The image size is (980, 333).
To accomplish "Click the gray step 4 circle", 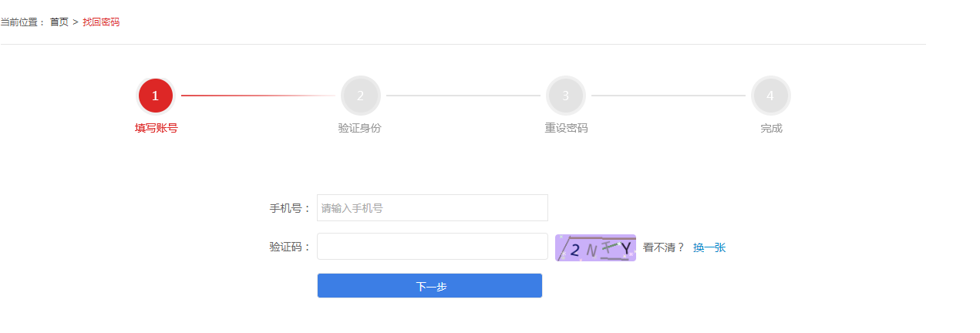I will [770, 96].
